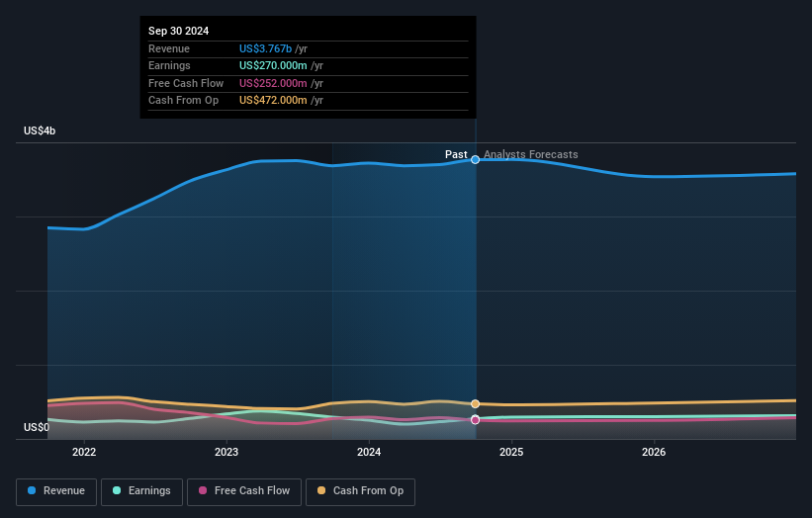This screenshot has width=812, height=518.
Task: Click the US$3.767b revenue value
Action: [265, 48]
